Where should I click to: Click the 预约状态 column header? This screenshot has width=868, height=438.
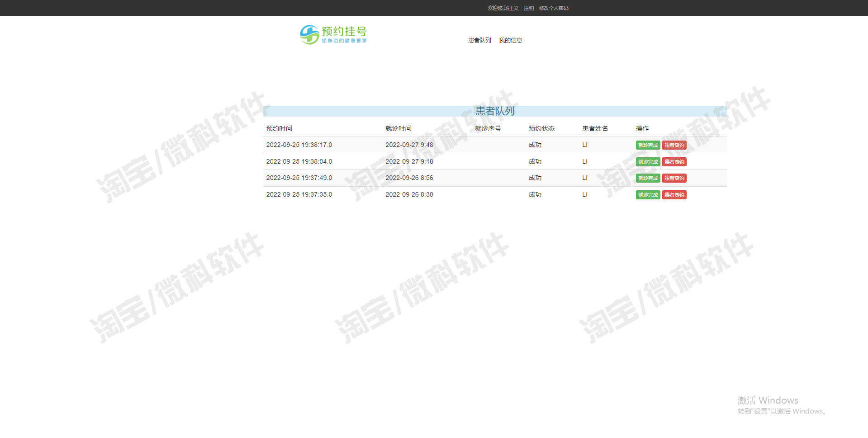[541, 128]
